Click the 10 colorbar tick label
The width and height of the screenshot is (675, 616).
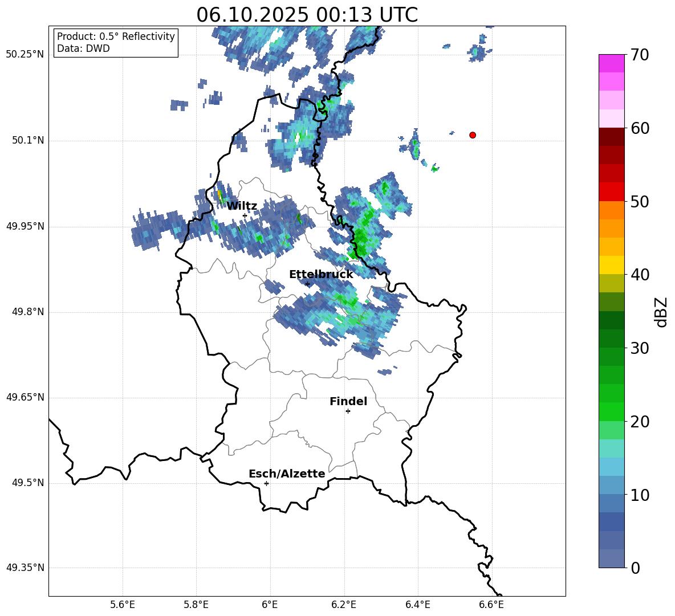pos(640,495)
